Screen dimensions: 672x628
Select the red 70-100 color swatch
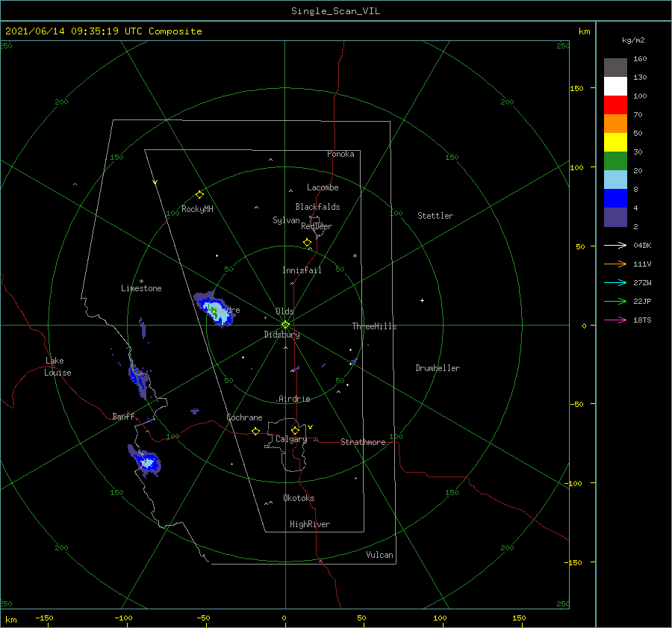click(615, 105)
